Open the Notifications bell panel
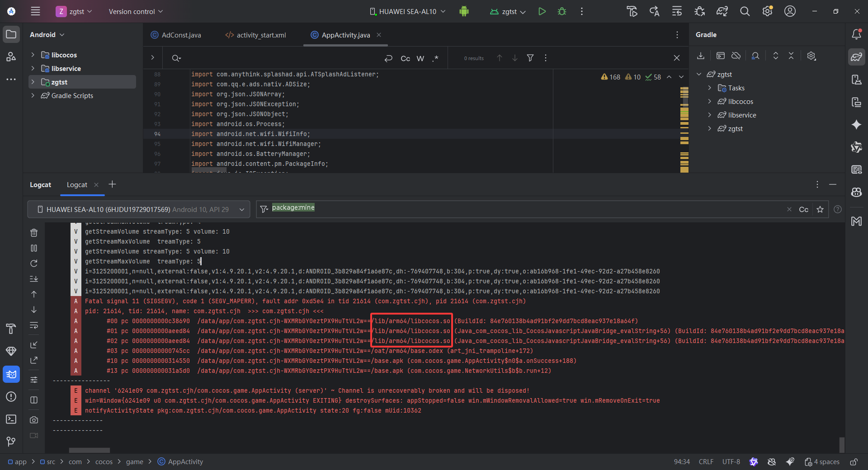This screenshot has height=470, width=868. (x=856, y=34)
